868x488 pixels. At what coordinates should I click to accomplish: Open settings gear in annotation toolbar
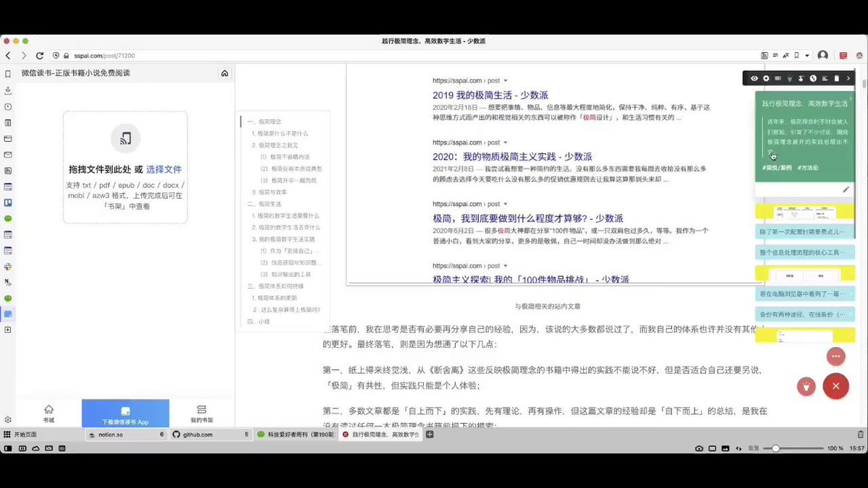point(766,78)
